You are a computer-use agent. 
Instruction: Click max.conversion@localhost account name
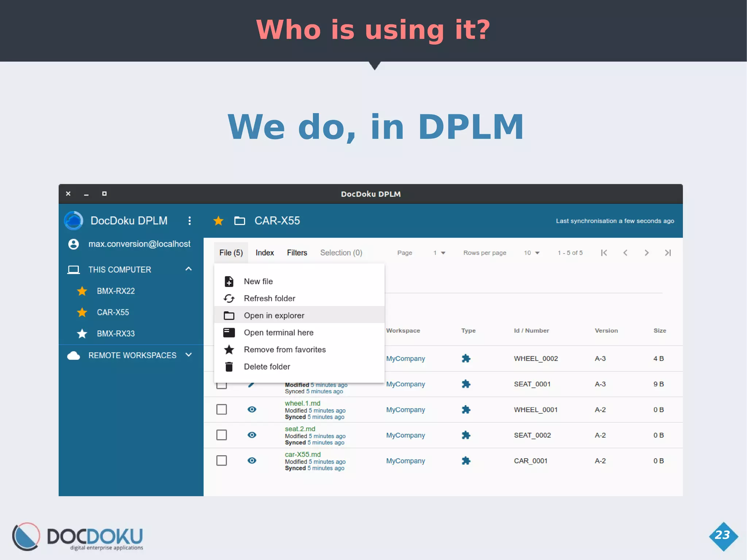139,244
